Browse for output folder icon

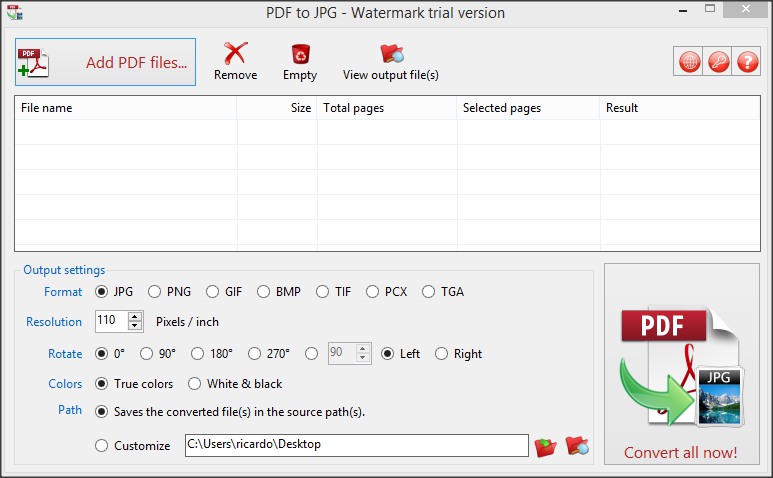pyautogui.click(x=545, y=446)
